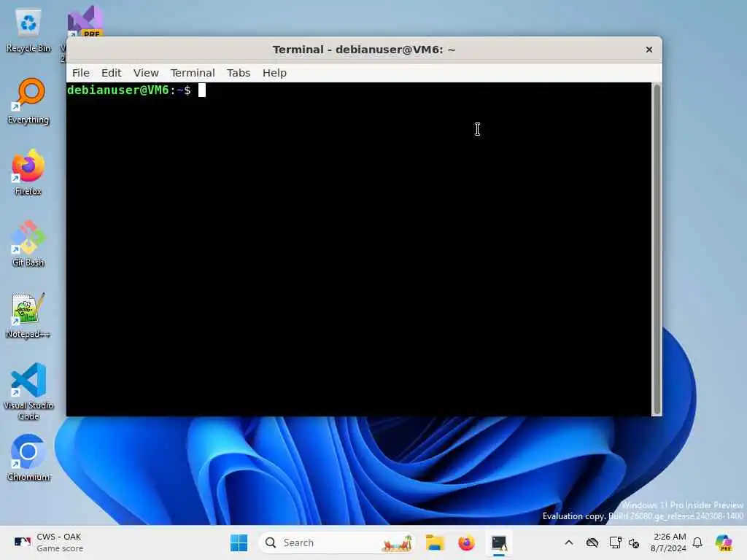
Task: Open the Terminal menu
Action: tap(193, 73)
